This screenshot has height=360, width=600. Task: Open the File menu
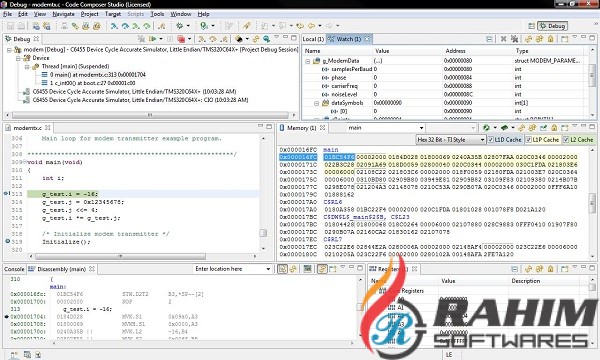[x=7, y=14]
